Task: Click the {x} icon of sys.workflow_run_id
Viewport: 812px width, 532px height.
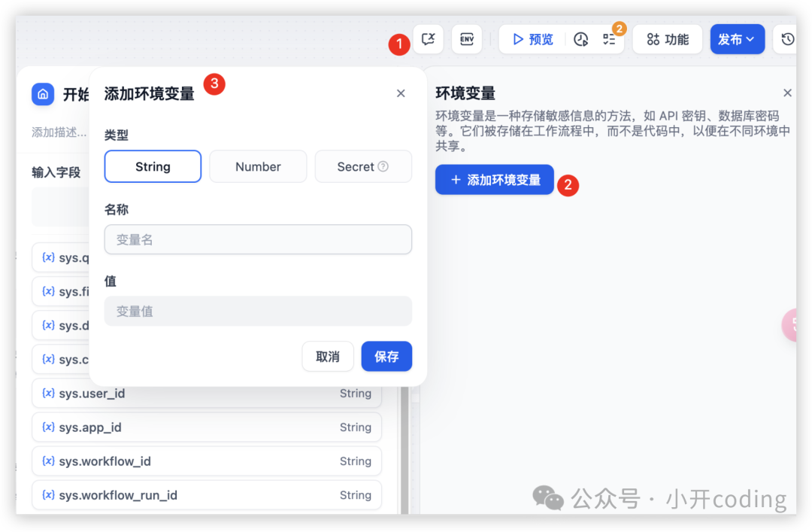Action: coord(48,494)
